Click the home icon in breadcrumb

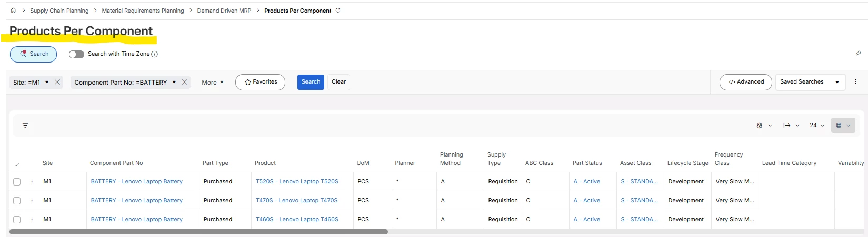(13, 11)
